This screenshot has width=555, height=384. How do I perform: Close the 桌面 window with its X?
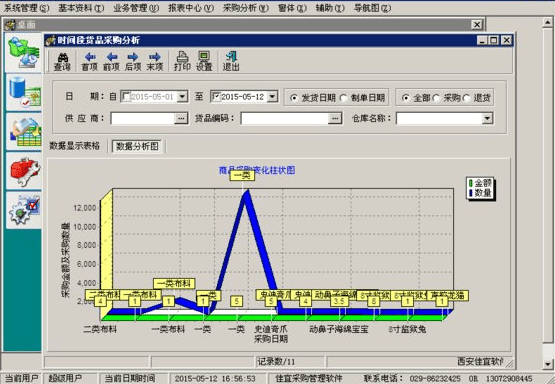(x=477, y=24)
